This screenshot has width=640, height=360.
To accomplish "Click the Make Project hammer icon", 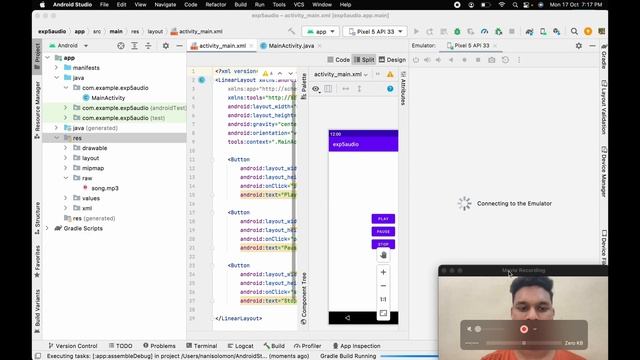I will pos(291,31).
